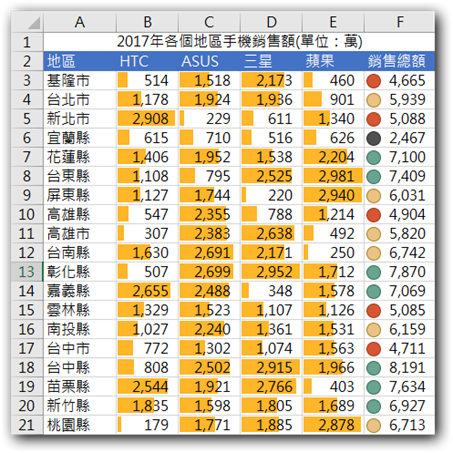Click the yellow circle icon beside 6,742
Viewport: 453px width, 453px height.
tap(374, 253)
